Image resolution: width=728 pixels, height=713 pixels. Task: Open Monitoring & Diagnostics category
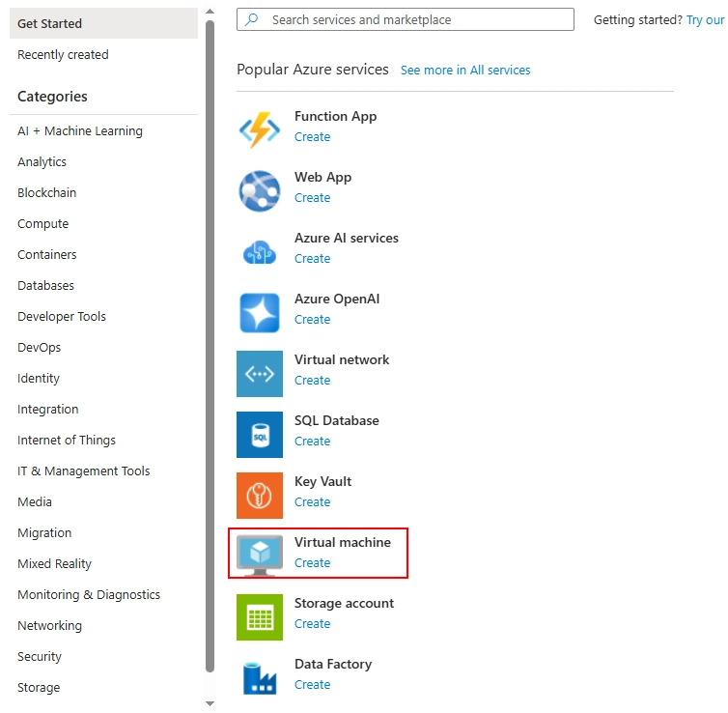[x=89, y=594]
